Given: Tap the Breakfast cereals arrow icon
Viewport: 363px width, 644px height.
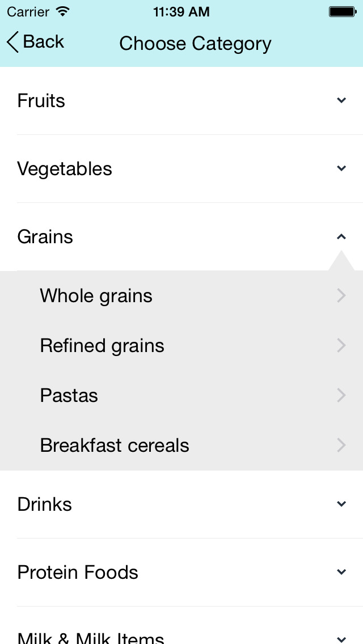Looking at the screenshot, I should pos(341,445).
